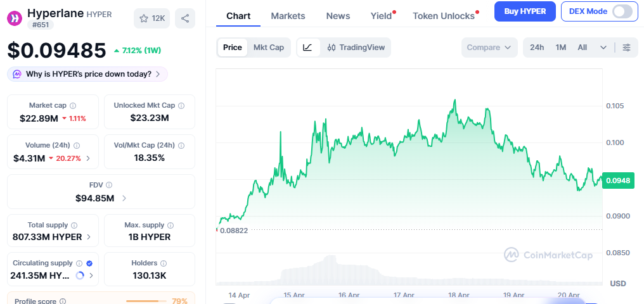Switch to the News tab
Image resolution: width=644 pixels, height=304 pixels.
(338, 16)
